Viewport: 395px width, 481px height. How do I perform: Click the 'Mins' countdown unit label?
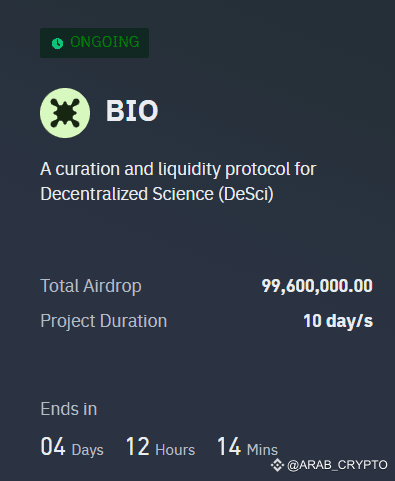pos(262,450)
